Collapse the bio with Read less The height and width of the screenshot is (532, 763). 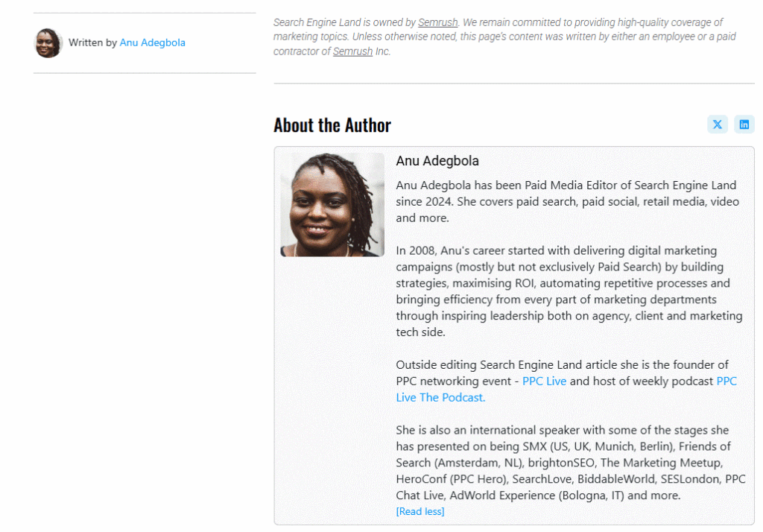tap(420, 512)
